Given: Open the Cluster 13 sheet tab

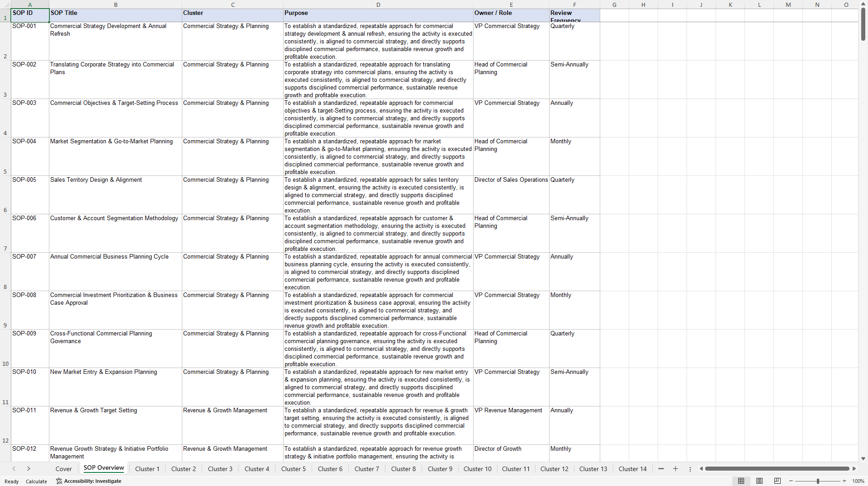Looking at the screenshot, I should [593, 469].
